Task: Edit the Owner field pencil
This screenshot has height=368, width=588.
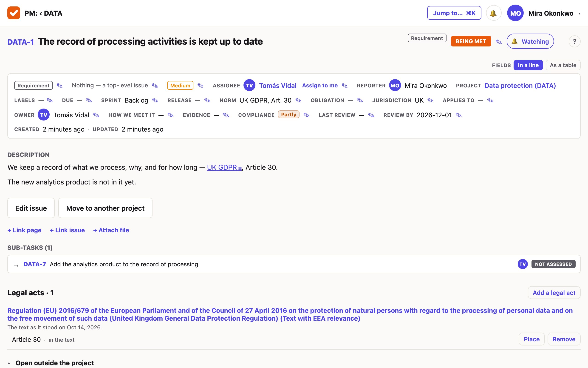Action: coord(96,115)
